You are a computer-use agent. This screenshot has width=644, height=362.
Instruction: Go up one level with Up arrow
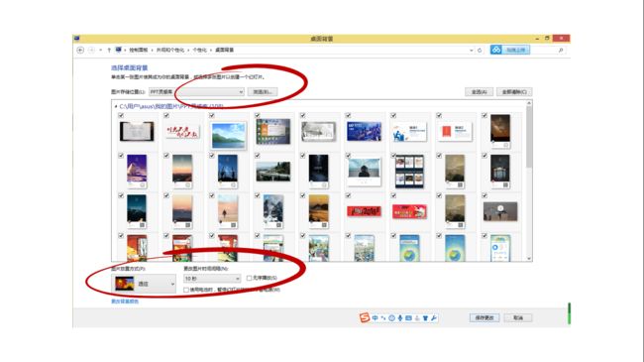point(109,50)
